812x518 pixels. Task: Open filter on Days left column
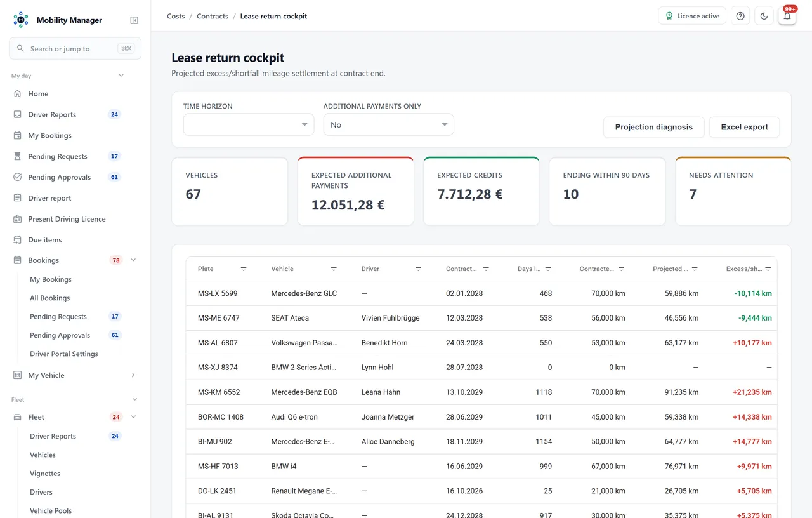548,269
